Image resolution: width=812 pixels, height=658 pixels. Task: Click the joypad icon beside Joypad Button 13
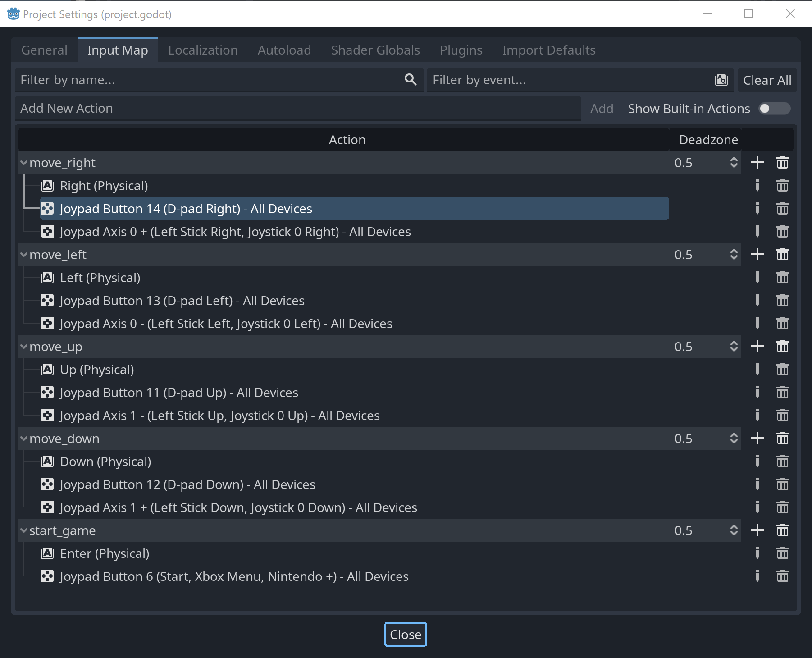coord(47,301)
